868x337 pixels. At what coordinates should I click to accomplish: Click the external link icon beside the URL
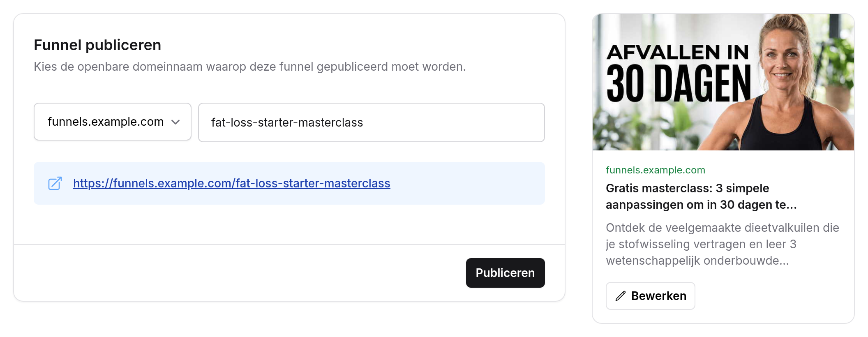55,183
